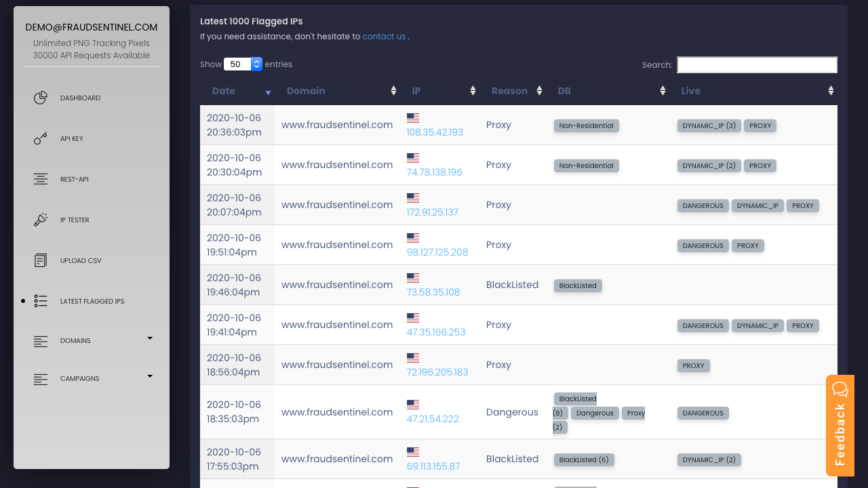868x488 pixels.
Task: Click the flag icon above 98.127.125.208
Action: pos(413,237)
